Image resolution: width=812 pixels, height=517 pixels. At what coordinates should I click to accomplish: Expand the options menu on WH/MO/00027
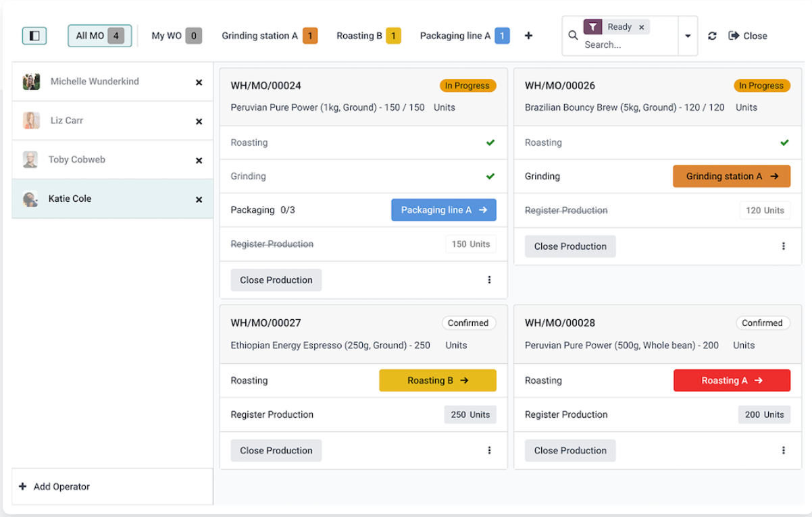(489, 450)
